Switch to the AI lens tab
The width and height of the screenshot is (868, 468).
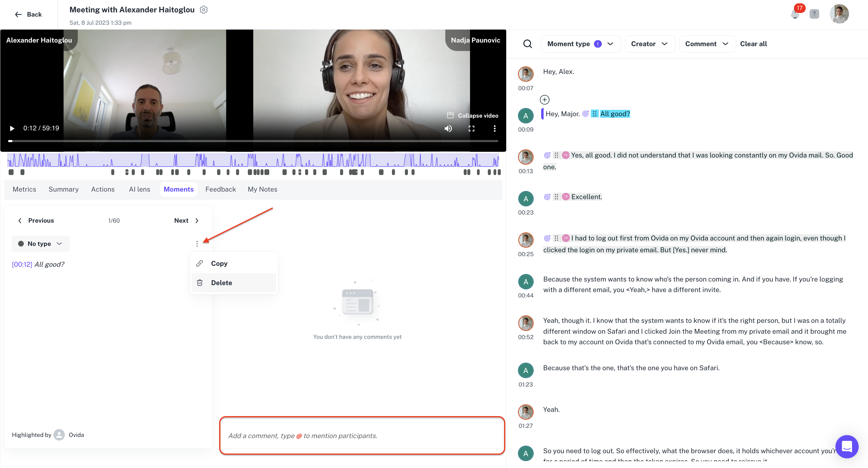pyautogui.click(x=140, y=189)
